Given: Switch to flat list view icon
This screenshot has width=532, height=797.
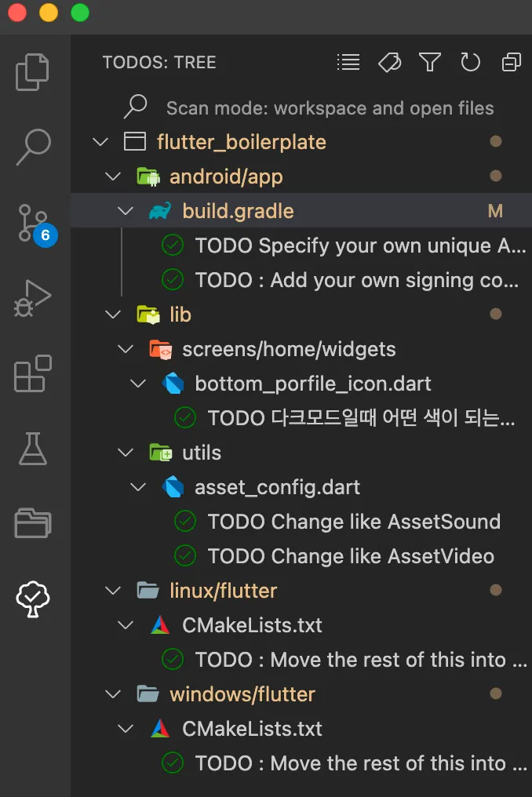Looking at the screenshot, I should 348,63.
